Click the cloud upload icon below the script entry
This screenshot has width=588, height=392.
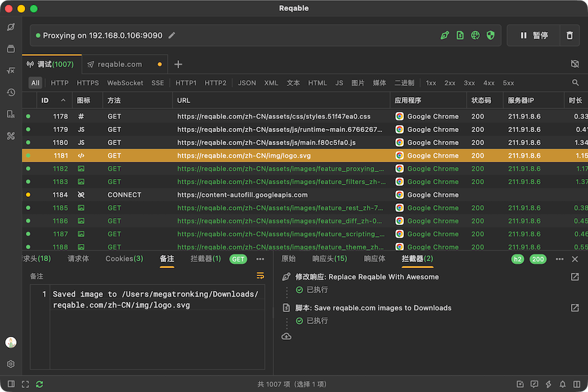(x=286, y=336)
